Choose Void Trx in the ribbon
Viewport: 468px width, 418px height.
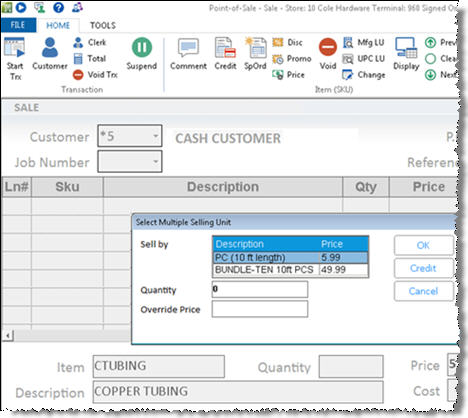(95, 75)
